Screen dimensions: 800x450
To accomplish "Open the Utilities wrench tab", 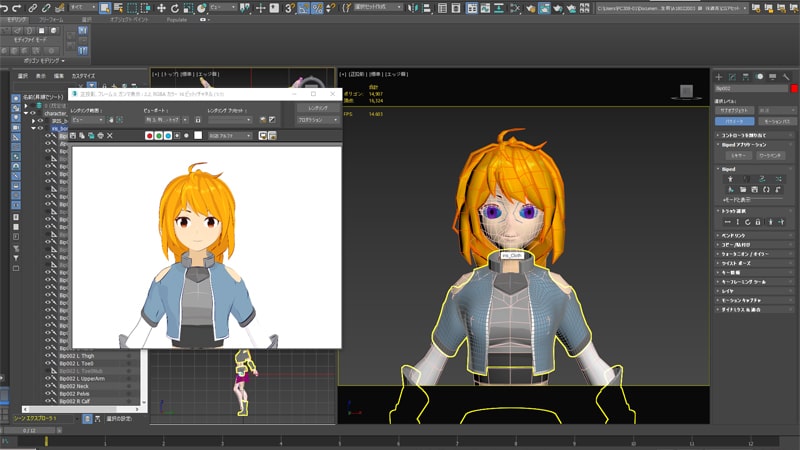I will pos(788,76).
